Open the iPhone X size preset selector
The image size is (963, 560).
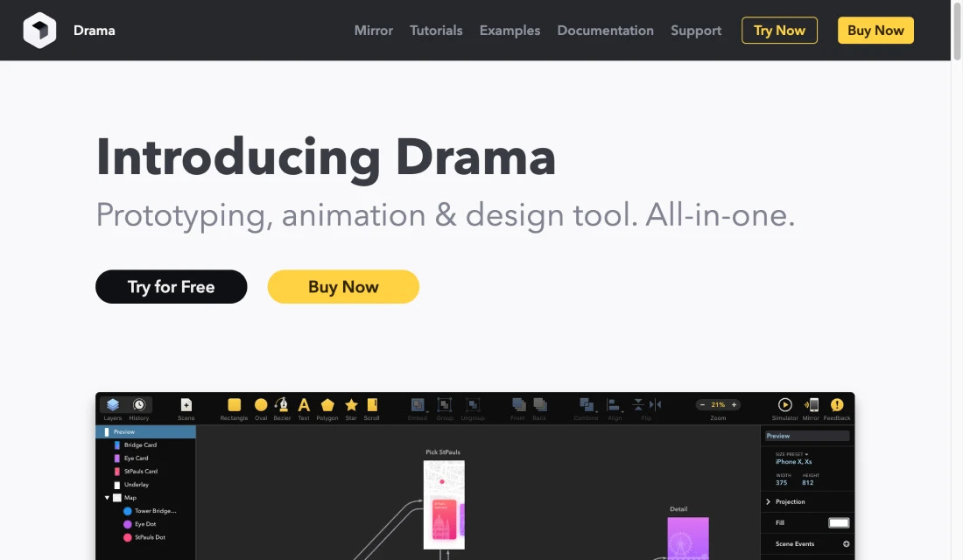tap(792, 461)
